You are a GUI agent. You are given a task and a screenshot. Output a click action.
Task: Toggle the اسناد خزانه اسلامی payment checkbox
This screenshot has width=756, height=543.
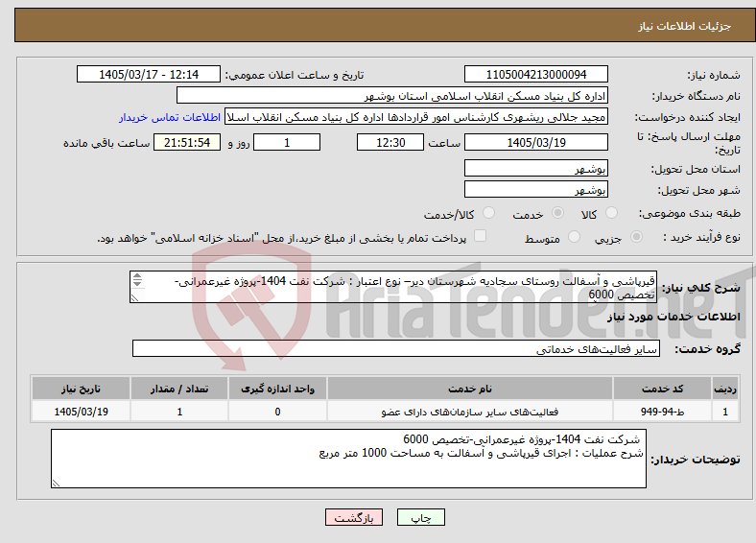tap(480, 236)
